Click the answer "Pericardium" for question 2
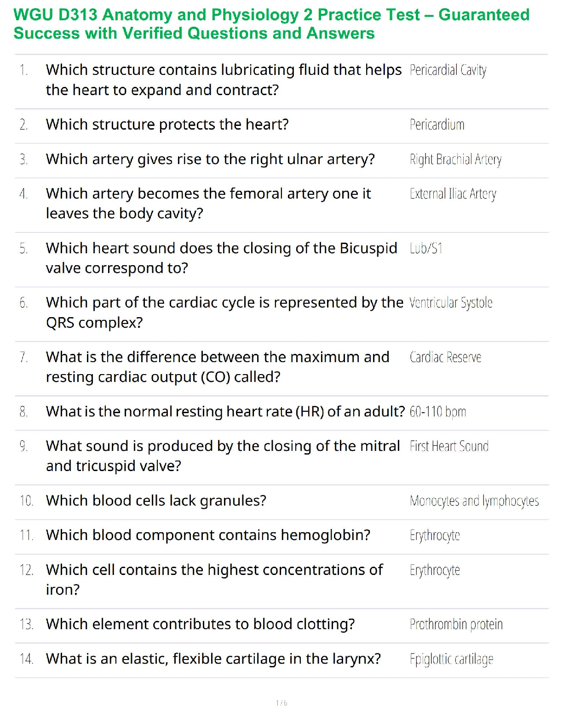The image size is (563, 728). tap(437, 125)
